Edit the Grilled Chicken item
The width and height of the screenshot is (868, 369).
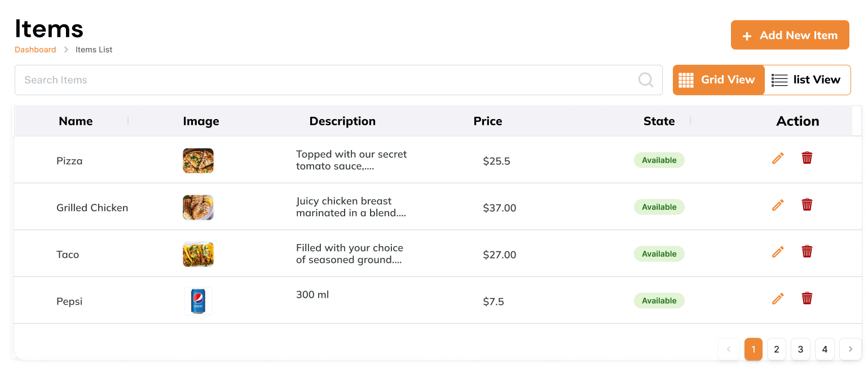click(778, 205)
